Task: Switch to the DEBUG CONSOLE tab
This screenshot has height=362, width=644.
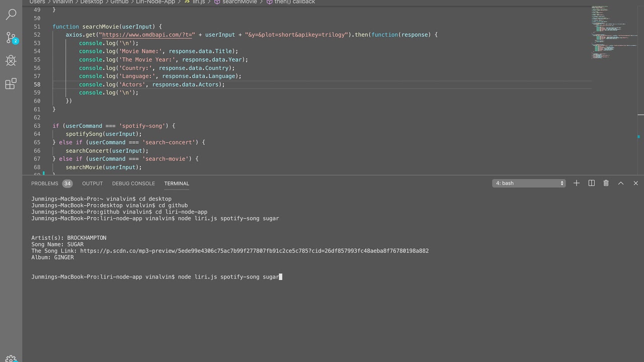Action: [133, 184]
